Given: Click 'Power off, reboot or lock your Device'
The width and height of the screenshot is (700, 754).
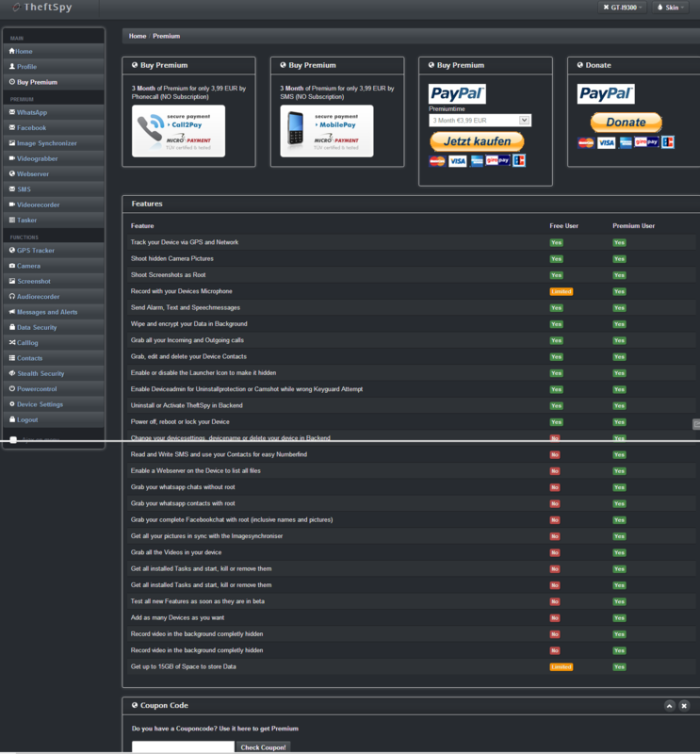Looking at the screenshot, I should pos(180,421).
